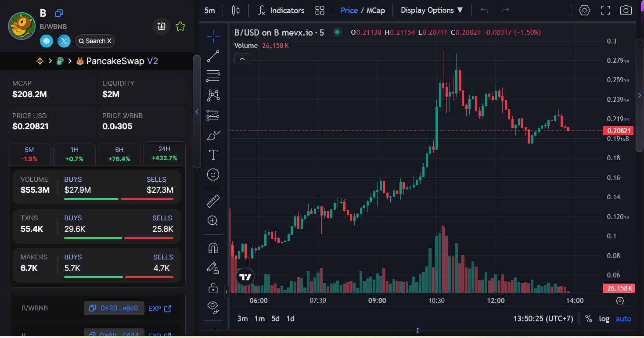This screenshot has width=644, height=338.
Task: Open the Fibonacci retracement tool
Action: pyautogui.click(x=213, y=76)
